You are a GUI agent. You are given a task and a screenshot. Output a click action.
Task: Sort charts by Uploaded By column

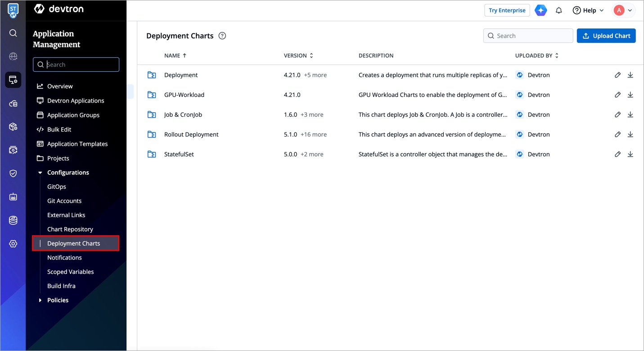click(x=536, y=56)
